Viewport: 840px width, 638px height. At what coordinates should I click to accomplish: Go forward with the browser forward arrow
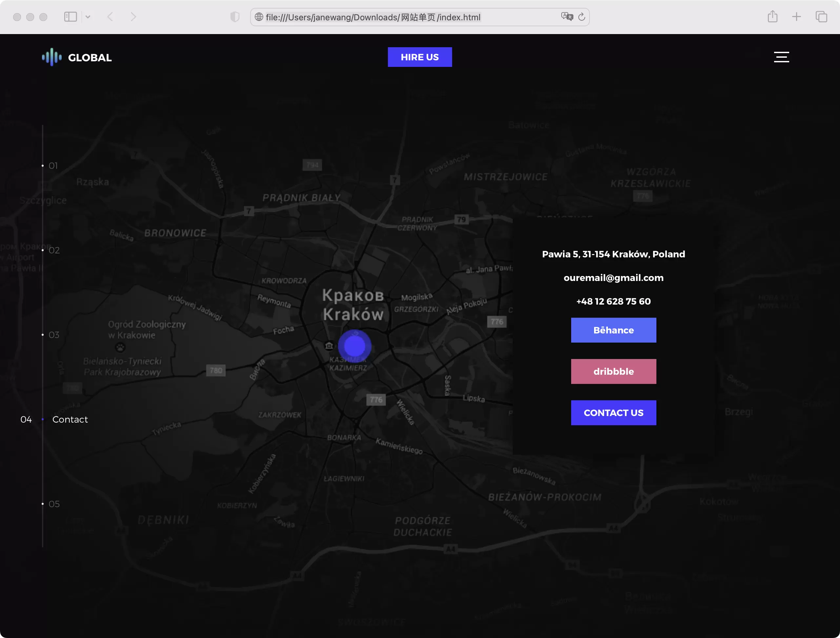[133, 17]
